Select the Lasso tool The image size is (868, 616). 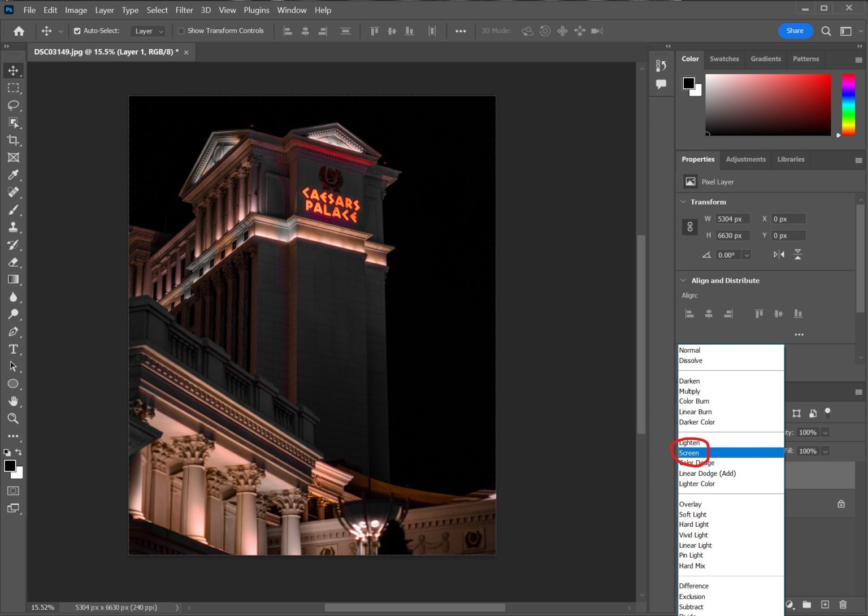point(13,105)
